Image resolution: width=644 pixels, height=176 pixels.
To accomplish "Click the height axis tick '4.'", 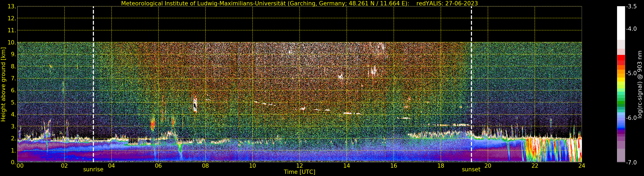I will pyautogui.click(x=13, y=114).
